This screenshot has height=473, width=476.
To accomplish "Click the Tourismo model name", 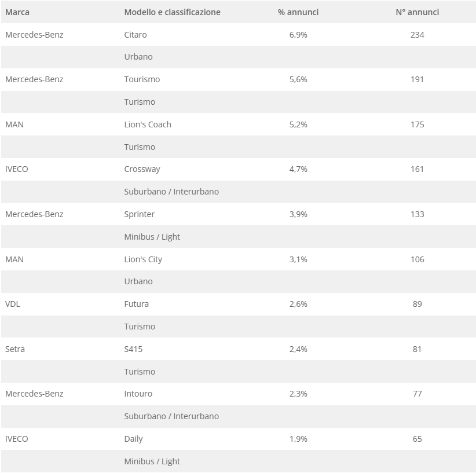I will pyautogui.click(x=142, y=79).
